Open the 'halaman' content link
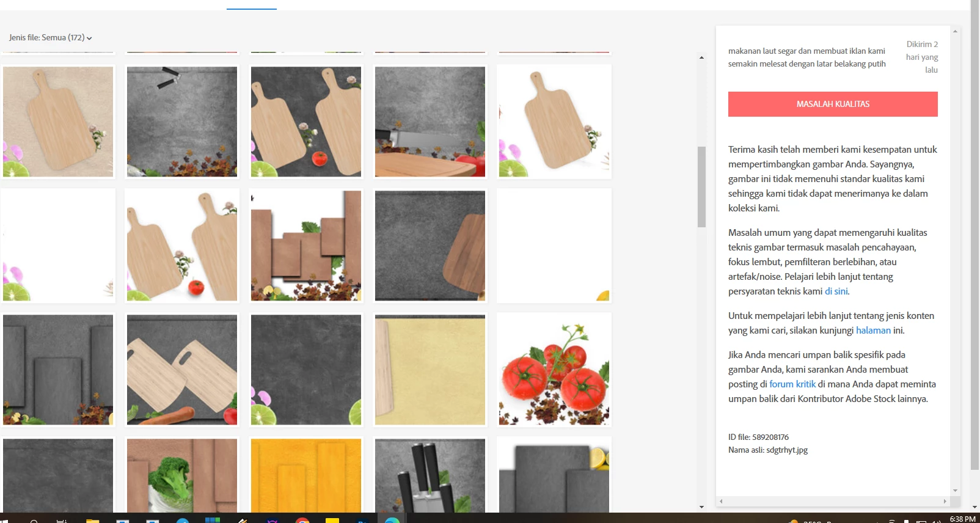 pyautogui.click(x=873, y=331)
